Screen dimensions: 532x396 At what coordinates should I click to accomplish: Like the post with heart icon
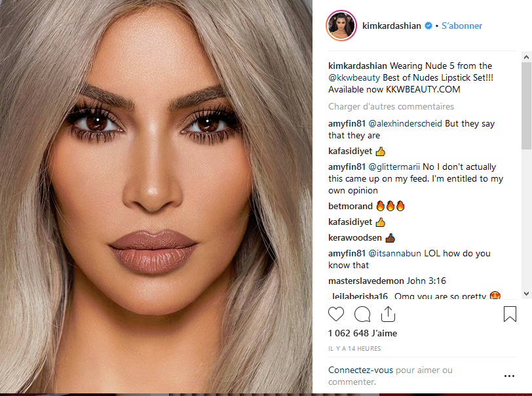tap(336, 314)
